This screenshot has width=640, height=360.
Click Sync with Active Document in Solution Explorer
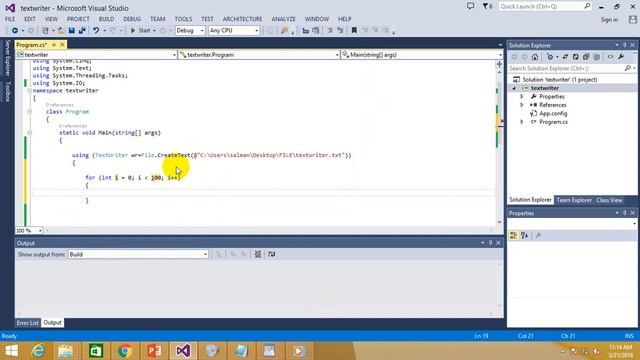(x=565, y=57)
